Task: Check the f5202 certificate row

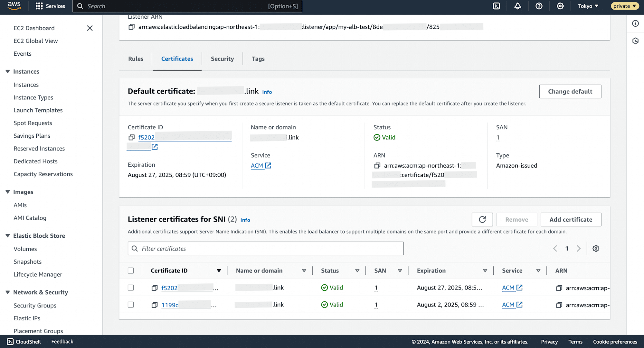Action: pos(131,288)
